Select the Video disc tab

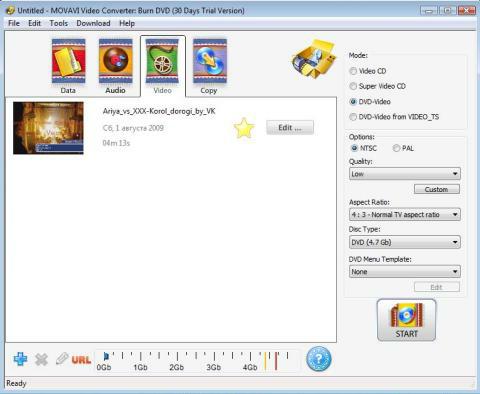pos(163,66)
